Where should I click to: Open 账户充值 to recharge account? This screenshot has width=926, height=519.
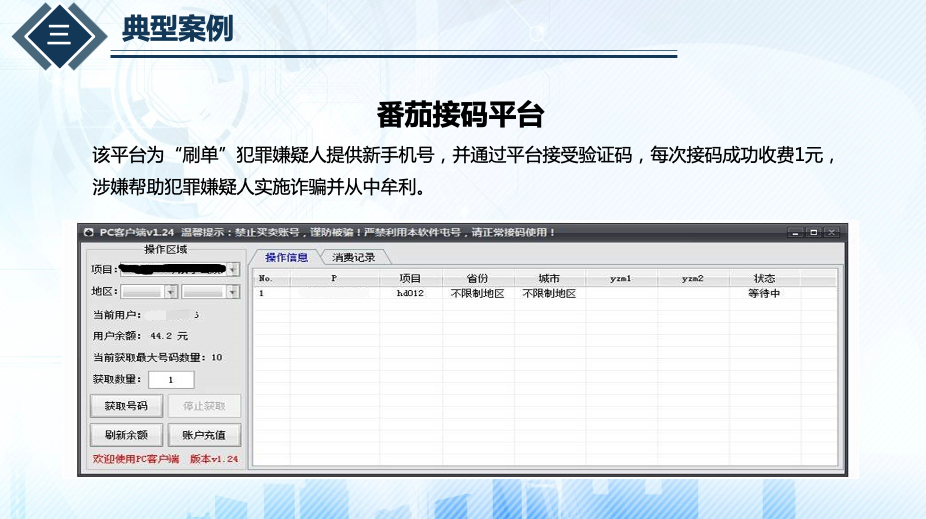[204, 435]
